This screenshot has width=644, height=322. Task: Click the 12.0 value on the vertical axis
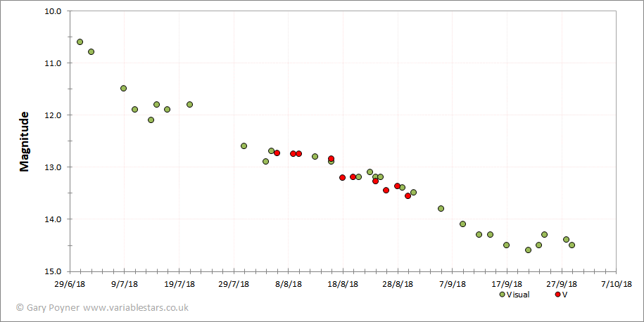[x=53, y=115]
